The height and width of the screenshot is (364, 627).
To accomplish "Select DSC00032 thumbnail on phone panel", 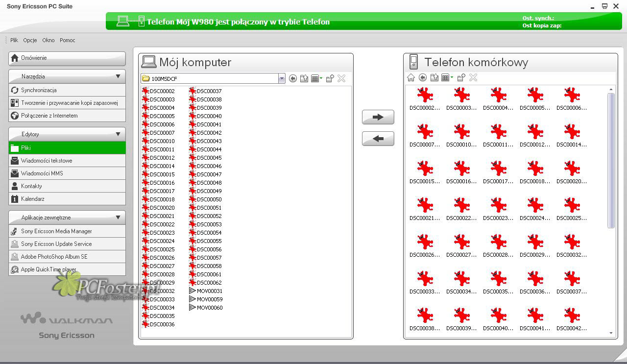I will point(572,246).
